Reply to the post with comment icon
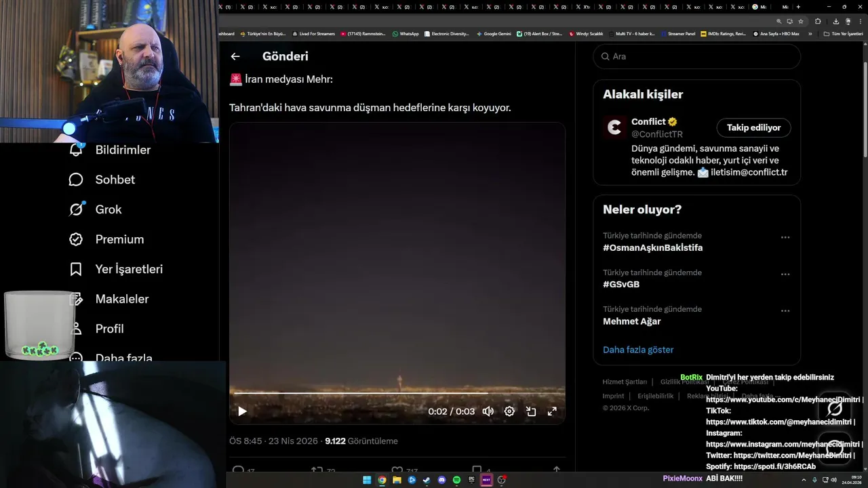Viewport: 868px width, 488px height. (x=238, y=470)
